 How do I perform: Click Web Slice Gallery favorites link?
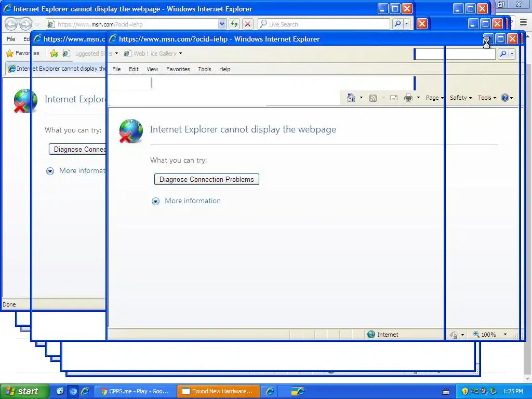click(x=151, y=54)
